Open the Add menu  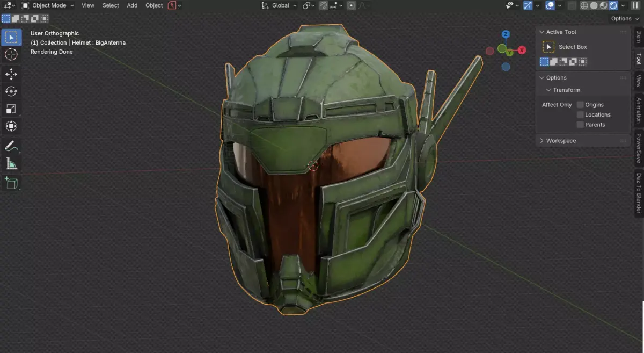132,5
